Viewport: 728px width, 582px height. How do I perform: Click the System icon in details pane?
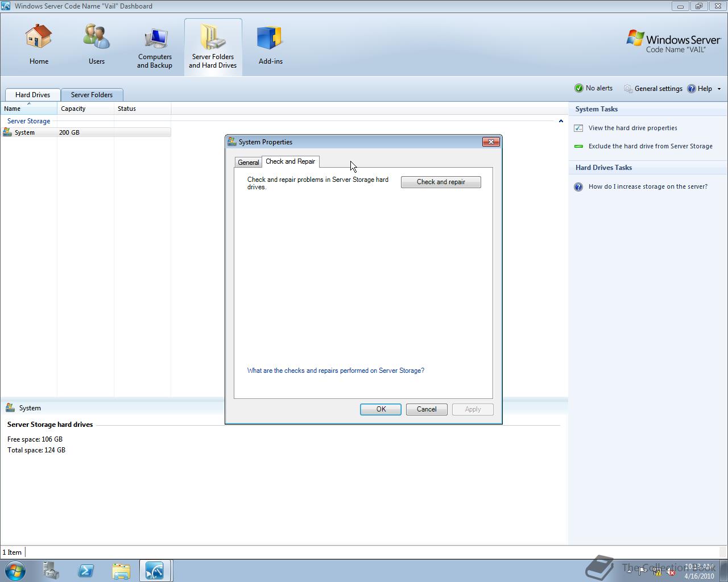click(10, 408)
